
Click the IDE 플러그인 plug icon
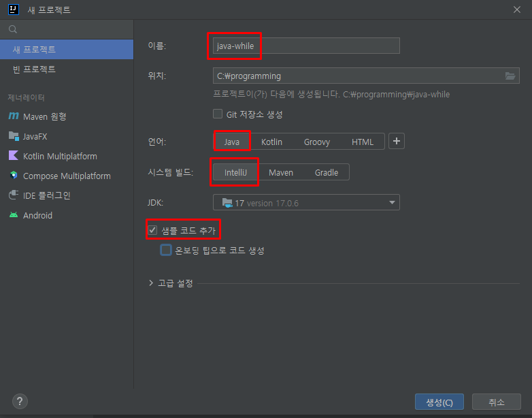pos(14,195)
